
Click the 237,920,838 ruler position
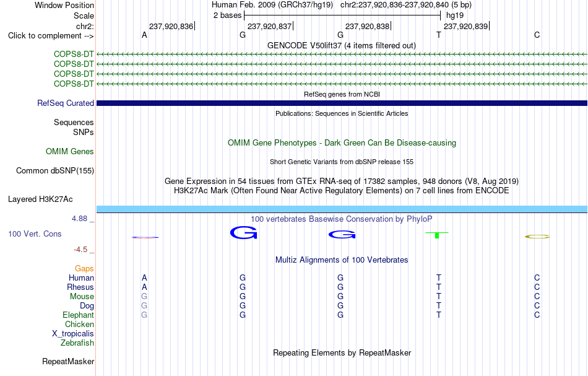(368, 26)
